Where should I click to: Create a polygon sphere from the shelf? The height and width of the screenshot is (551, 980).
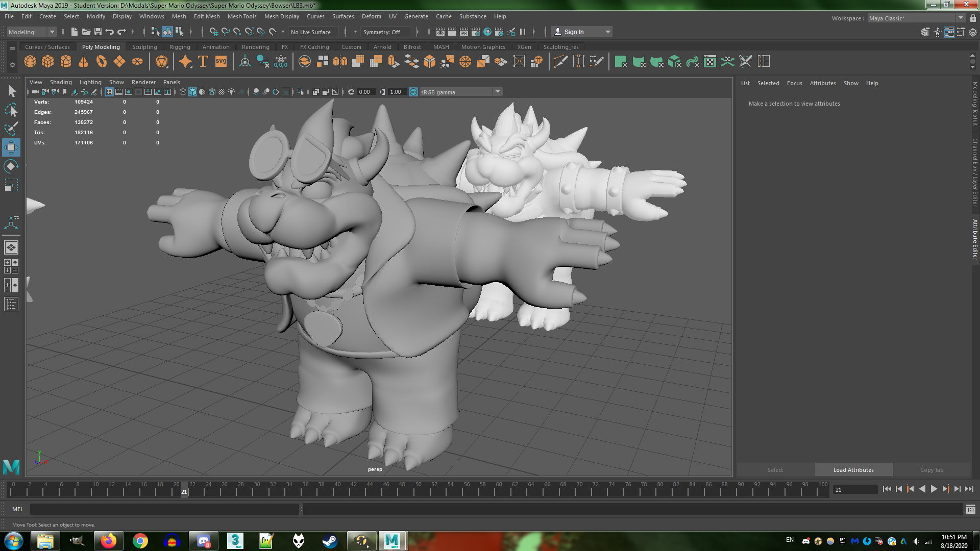pyautogui.click(x=30, y=62)
